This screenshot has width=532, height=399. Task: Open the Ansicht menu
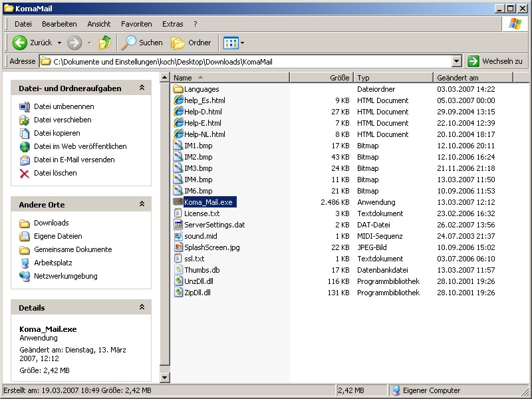pos(99,24)
